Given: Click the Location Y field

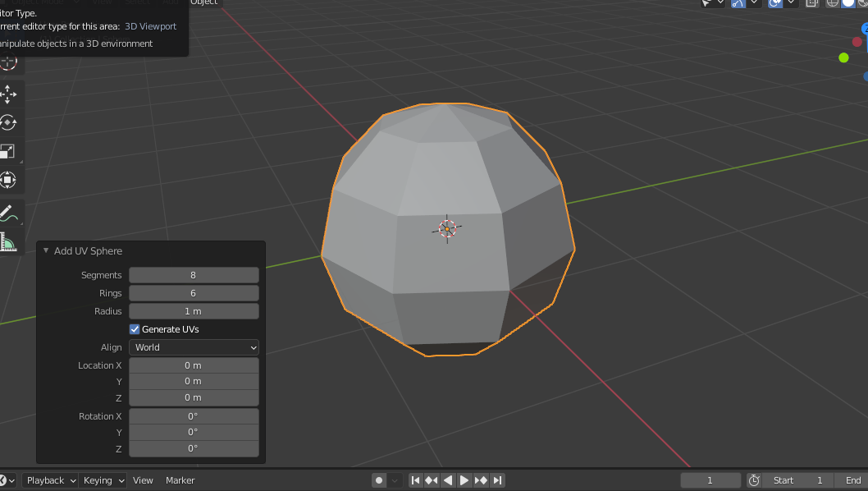Looking at the screenshot, I should [194, 381].
